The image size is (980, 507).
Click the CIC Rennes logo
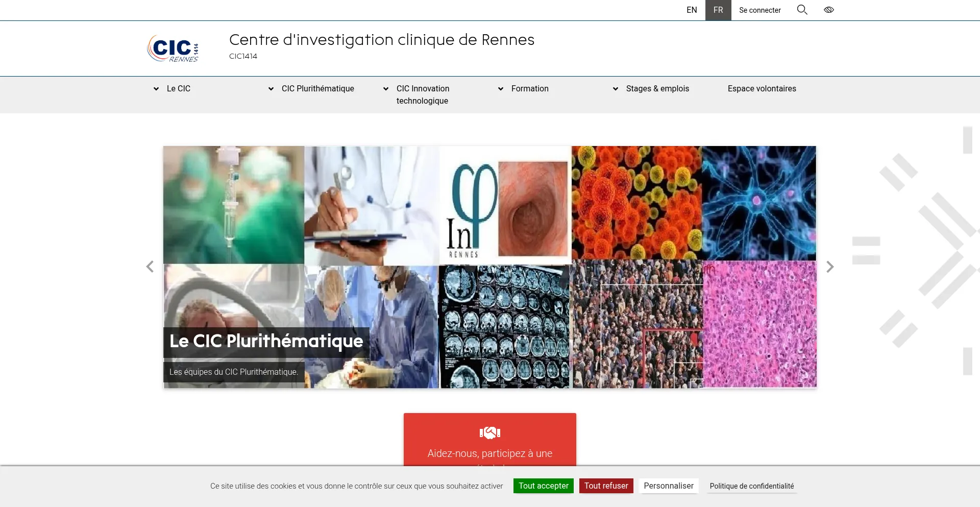point(173,48)
